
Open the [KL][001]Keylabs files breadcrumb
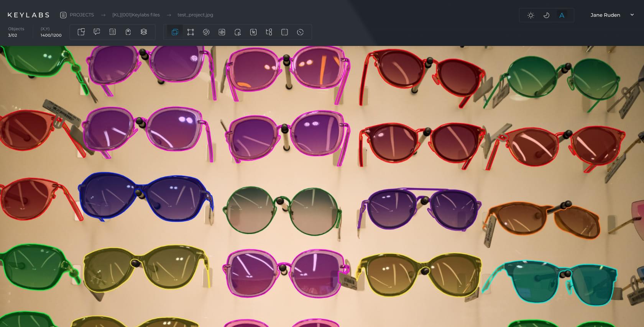click(x=136, y=15)
